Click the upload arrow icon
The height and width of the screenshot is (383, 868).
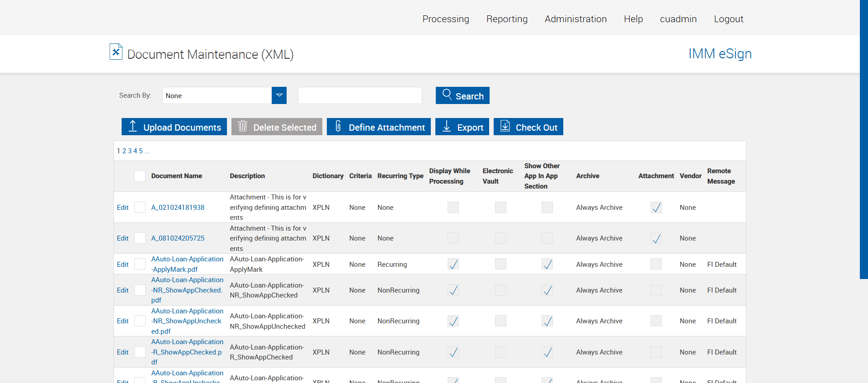coord(132,126)
